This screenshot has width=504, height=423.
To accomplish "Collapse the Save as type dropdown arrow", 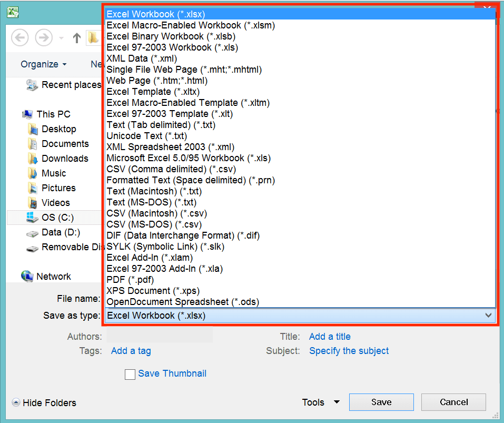I will click(488, 316).
